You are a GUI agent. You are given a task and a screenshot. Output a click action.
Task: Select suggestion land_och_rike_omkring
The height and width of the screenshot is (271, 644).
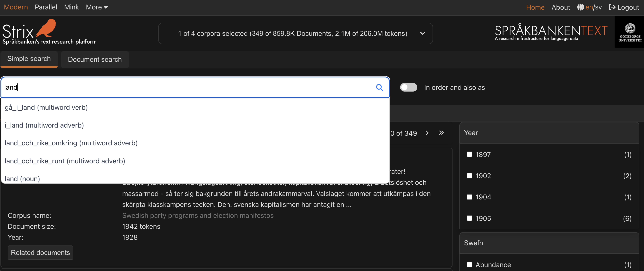(195, 143)
